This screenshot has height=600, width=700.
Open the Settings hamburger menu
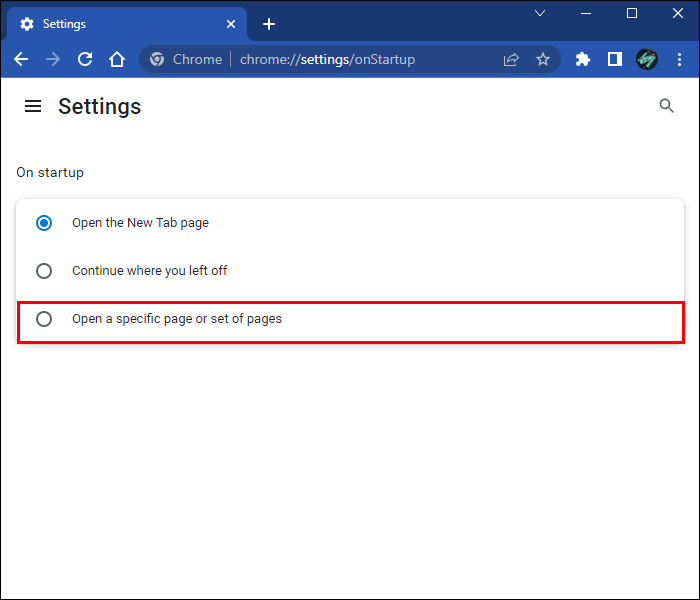click(33, 106)
